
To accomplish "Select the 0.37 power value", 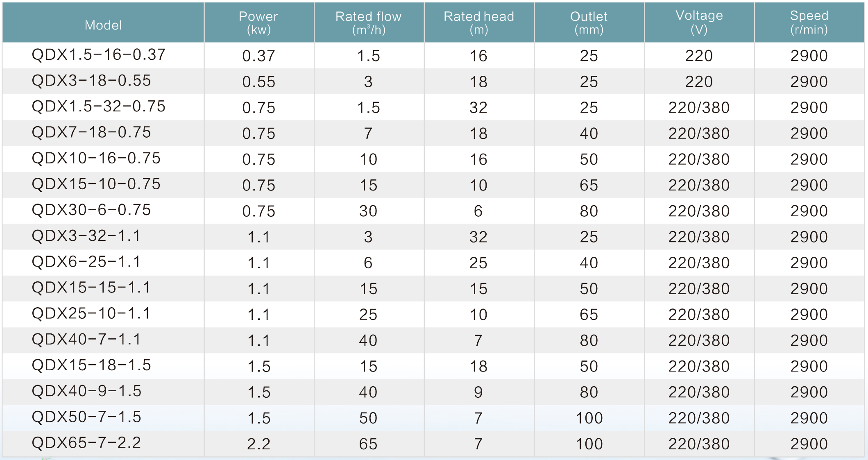I will [x=258, y=56].
